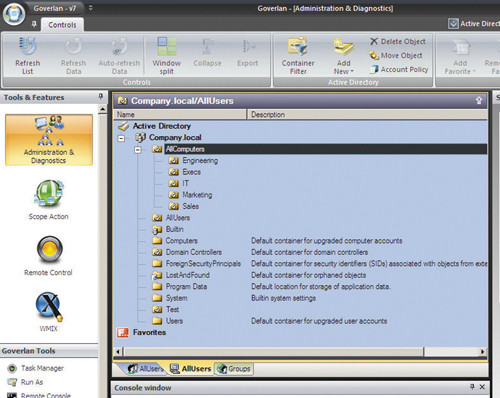The image size is (500, 398).
Task: Click the Description column header
Action: [x=367, y=114]
